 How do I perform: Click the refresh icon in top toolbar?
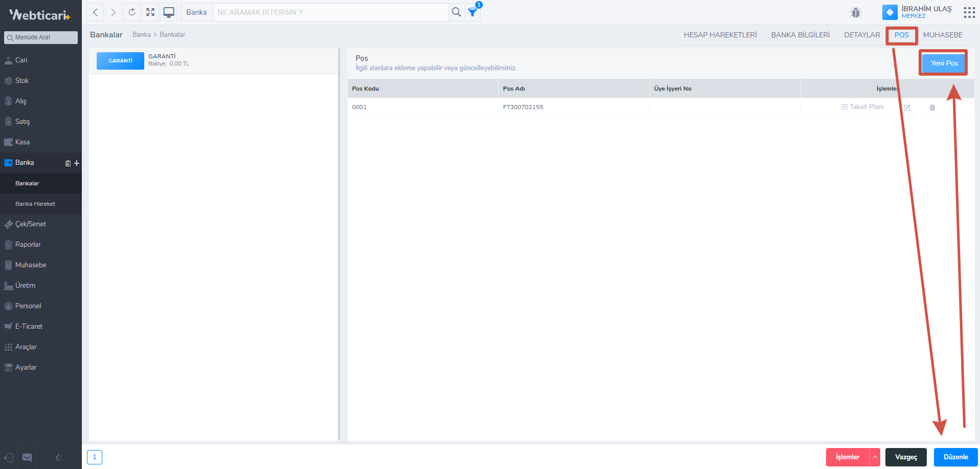[132, 12]
